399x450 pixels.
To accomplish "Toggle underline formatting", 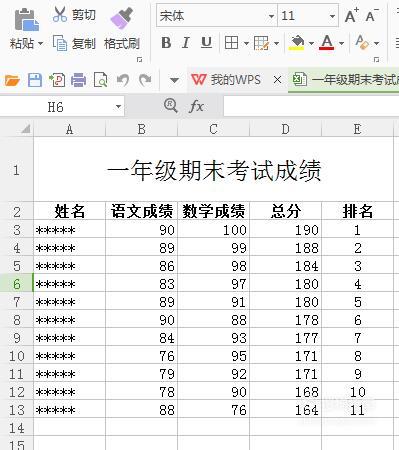I will click(x=206, y=43).
